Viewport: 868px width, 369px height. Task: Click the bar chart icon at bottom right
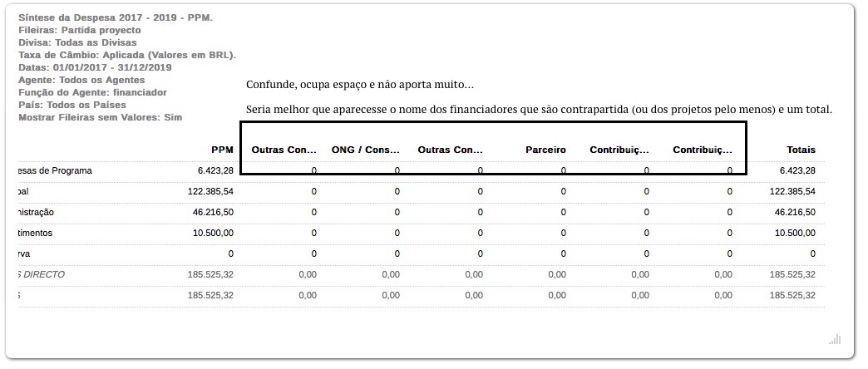pos(835,338)
